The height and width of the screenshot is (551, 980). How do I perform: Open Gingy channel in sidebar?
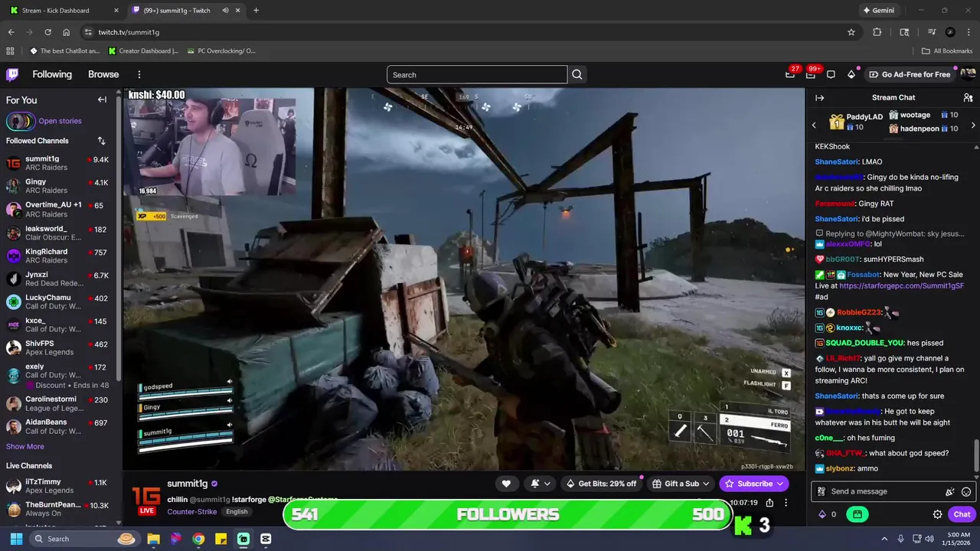coord(57,186)
